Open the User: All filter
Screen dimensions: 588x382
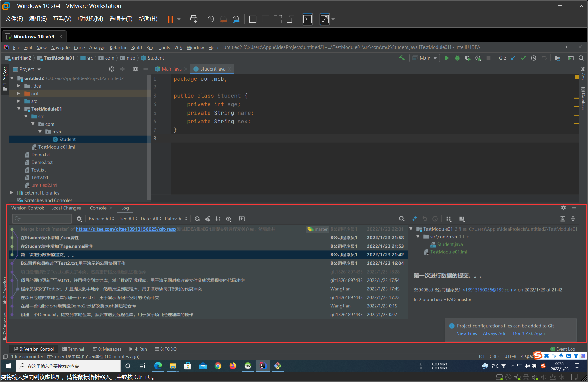(x=127, y=219)
